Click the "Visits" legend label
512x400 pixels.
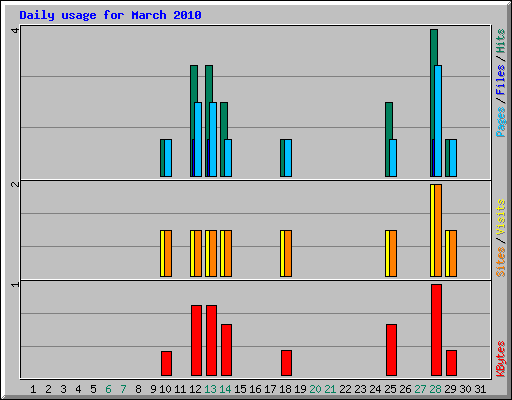(501, 218)
